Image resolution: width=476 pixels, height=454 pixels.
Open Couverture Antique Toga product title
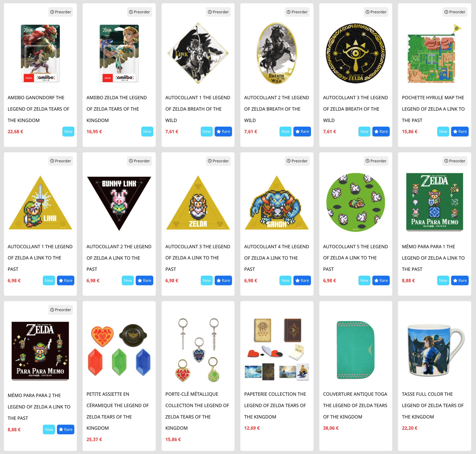click(355, 405)
